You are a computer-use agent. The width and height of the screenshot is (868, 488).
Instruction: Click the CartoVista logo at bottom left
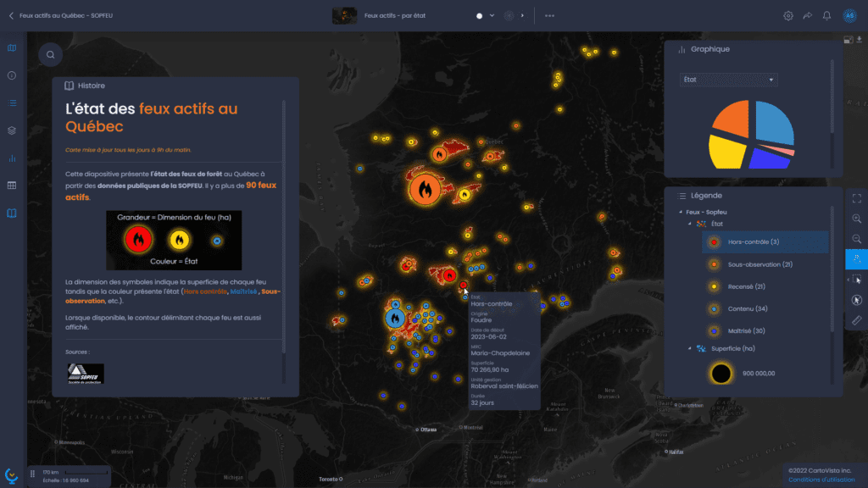point(11,475)
